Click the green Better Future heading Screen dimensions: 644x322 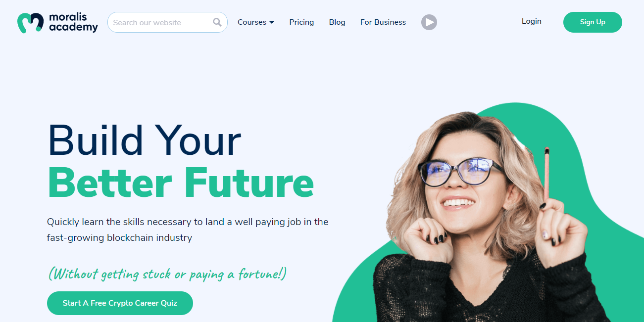pyautogui.click(x=181, y=183)
